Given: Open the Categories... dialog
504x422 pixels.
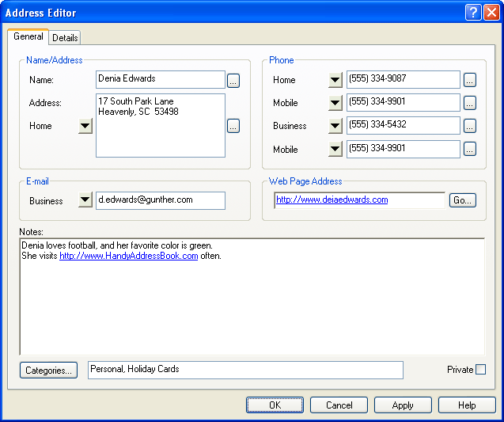Looking at the screenshot, I should 48,371.
